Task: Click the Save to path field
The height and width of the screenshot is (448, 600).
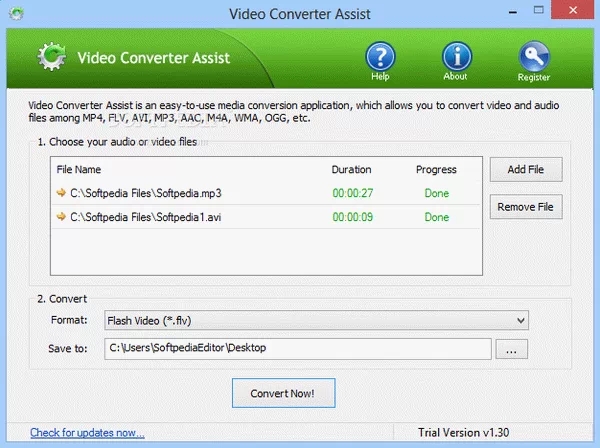Action: point(298,349)
